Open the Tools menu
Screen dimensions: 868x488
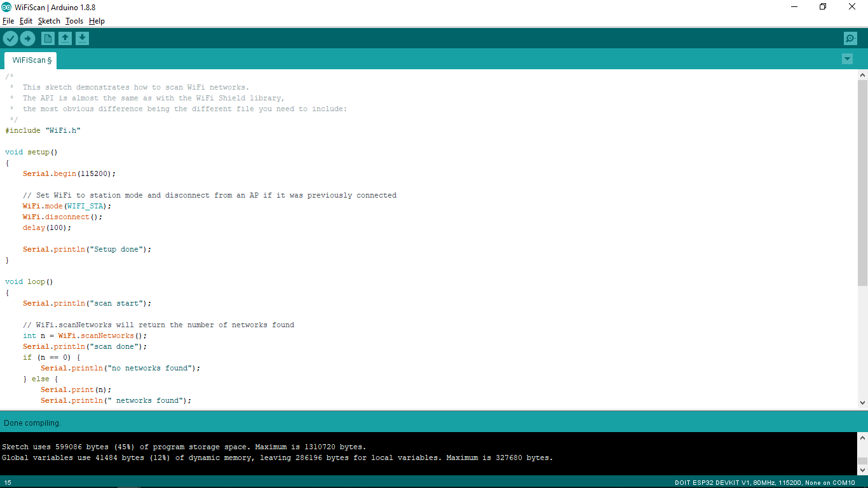[74, 21]
